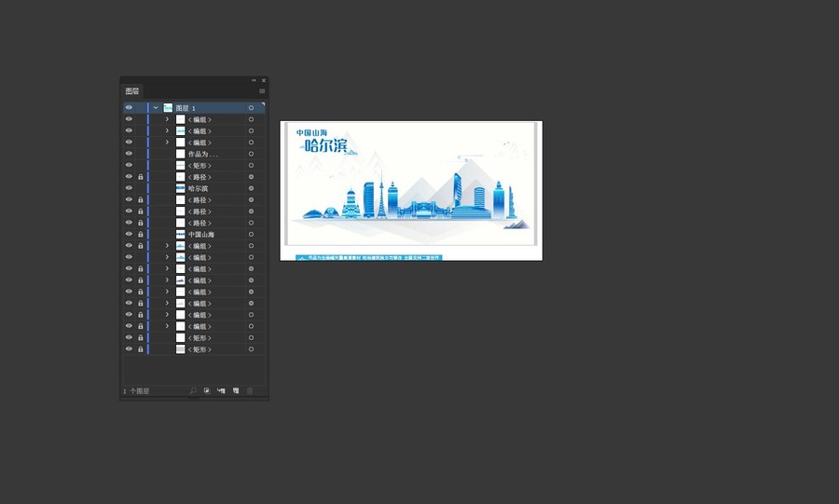839x504 pixels.
Task: Select the 哈尔滨 row name
Action: click(198, 189)
